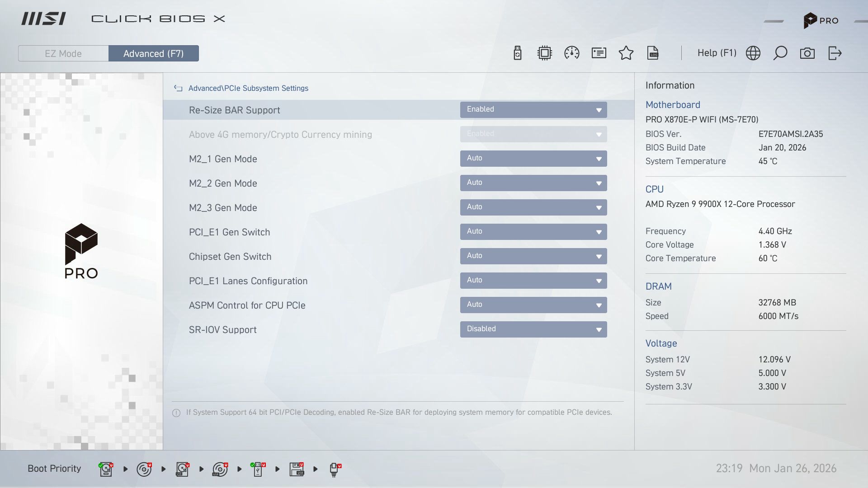Open the M2_1 Gen Mode dropdown
This screenshot has width=868, height=488.
[x=533, y=159]
